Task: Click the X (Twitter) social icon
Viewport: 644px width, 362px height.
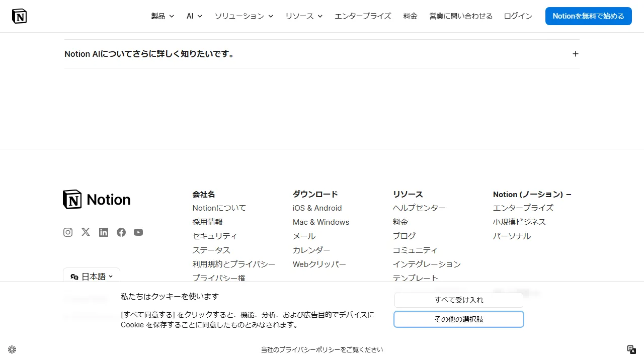Action: point(86,232)
